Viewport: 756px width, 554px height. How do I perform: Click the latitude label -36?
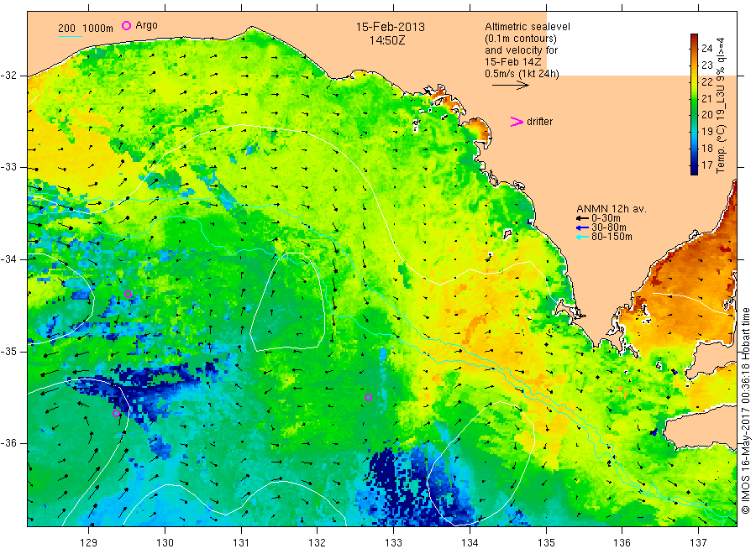click(9, 443)
